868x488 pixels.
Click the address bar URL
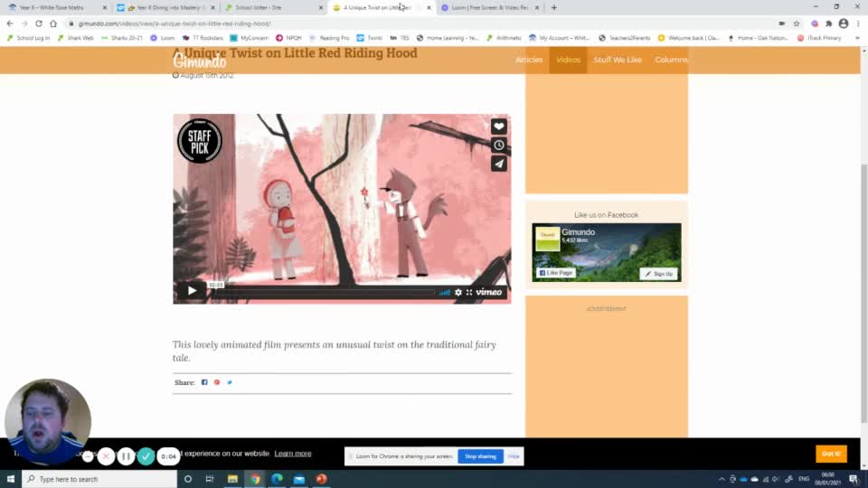pos(175,23)
